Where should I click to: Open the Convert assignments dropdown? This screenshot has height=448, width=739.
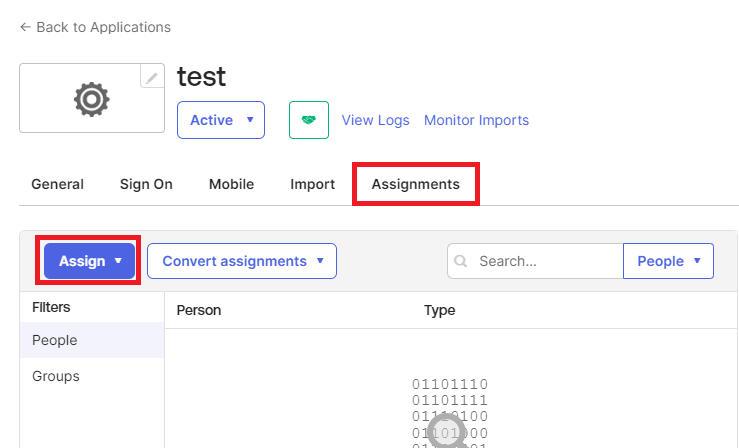coord(242,261)
